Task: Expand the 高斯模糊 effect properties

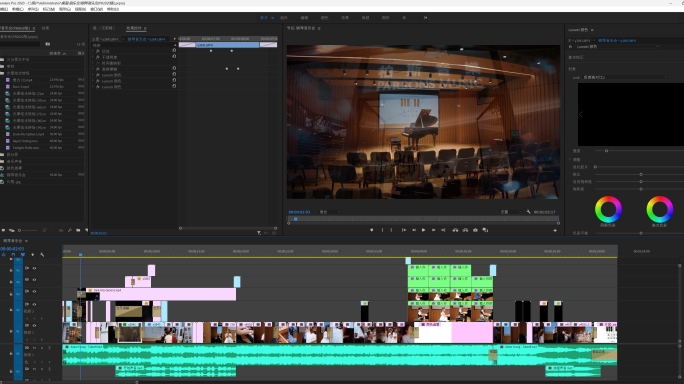Action: click(92, 69)
